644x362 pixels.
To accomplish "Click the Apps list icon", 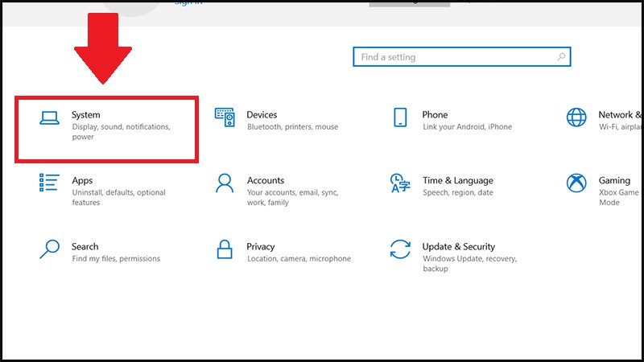I will pos(49,183).
